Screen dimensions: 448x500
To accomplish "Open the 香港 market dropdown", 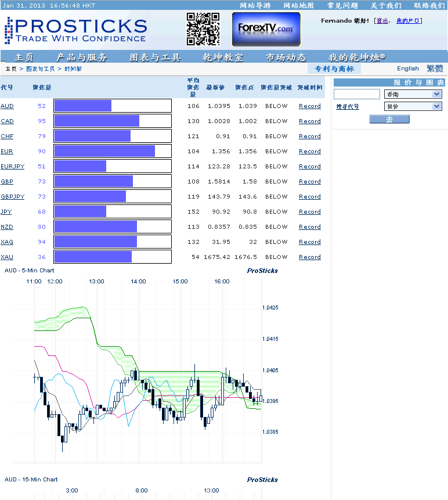I will click(413, 94).
